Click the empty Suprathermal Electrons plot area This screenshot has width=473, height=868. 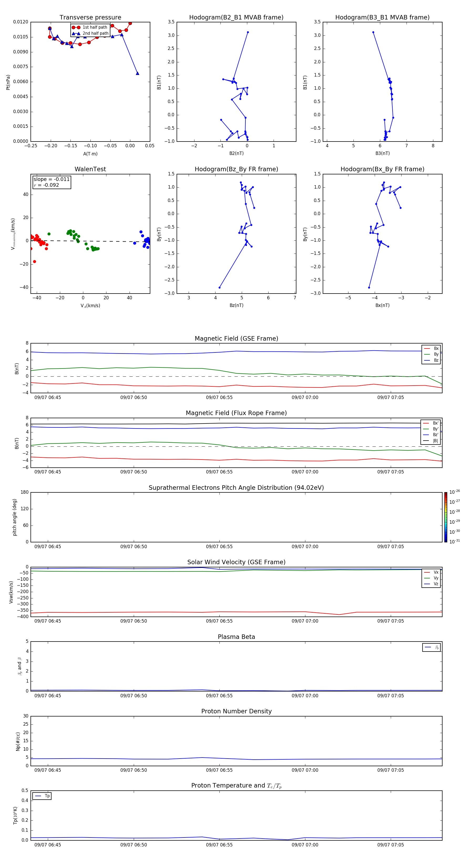click(x=236, y=517)
